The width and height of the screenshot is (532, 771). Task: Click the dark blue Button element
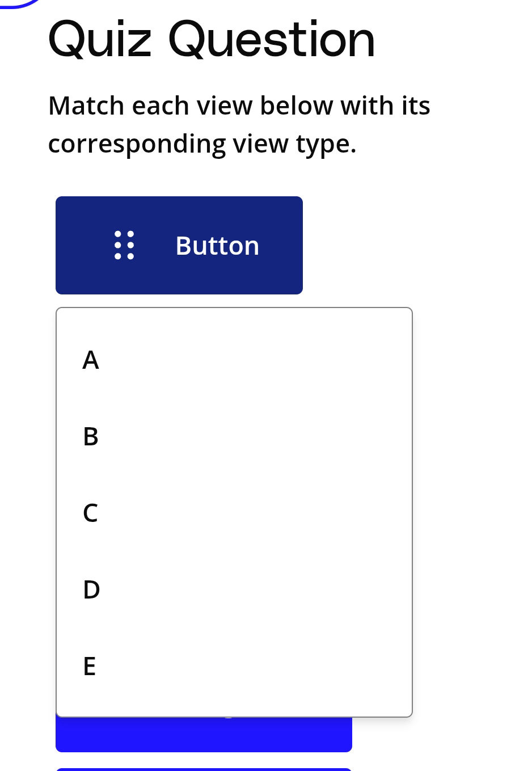point(179,245)
